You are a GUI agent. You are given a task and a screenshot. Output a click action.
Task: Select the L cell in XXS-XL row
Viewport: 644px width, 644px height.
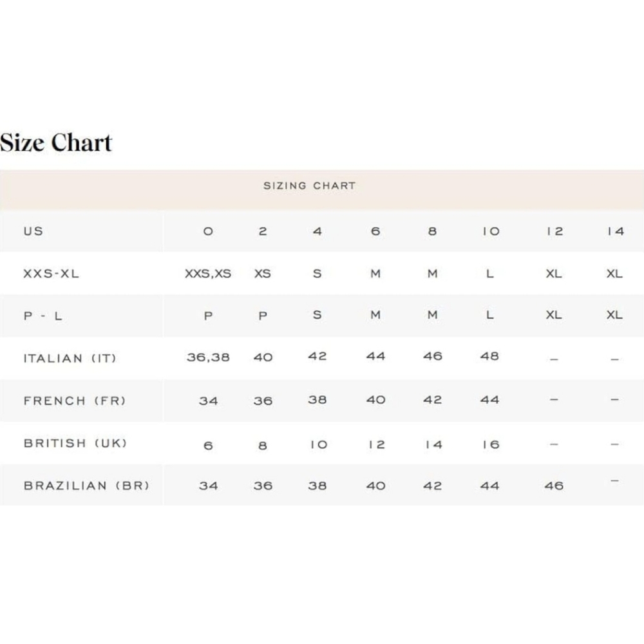[x=489, y=274]
